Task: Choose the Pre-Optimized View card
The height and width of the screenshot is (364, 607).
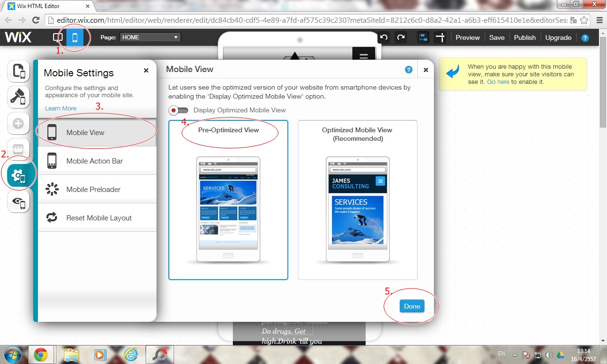Action: [228, 200]
